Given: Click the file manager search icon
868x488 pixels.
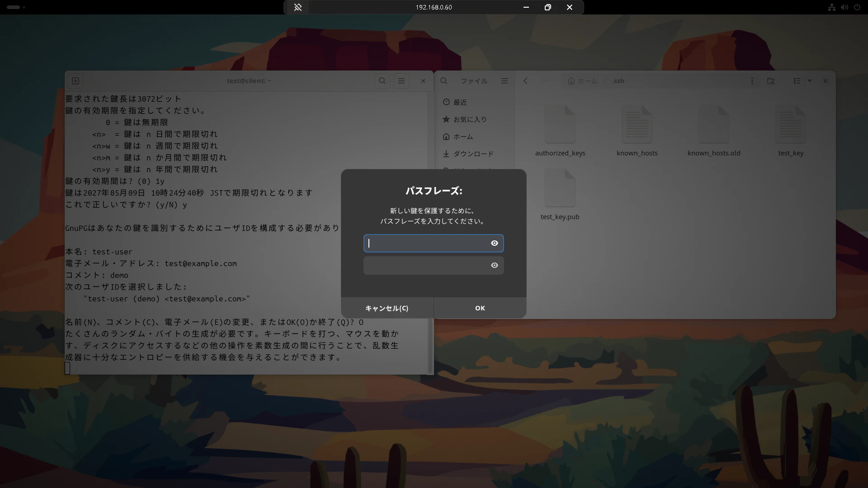Looking at the screenshot, I should (444, 81).
